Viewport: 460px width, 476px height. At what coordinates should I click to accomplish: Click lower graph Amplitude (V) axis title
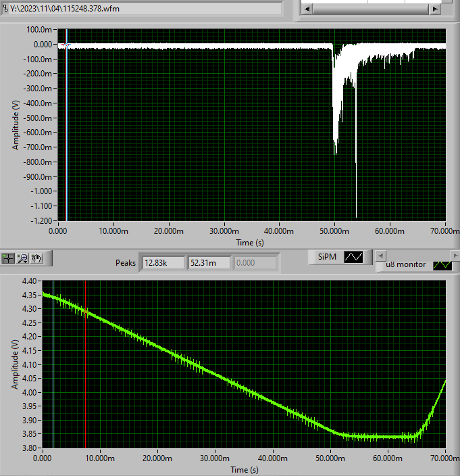[x=15, y=364]
